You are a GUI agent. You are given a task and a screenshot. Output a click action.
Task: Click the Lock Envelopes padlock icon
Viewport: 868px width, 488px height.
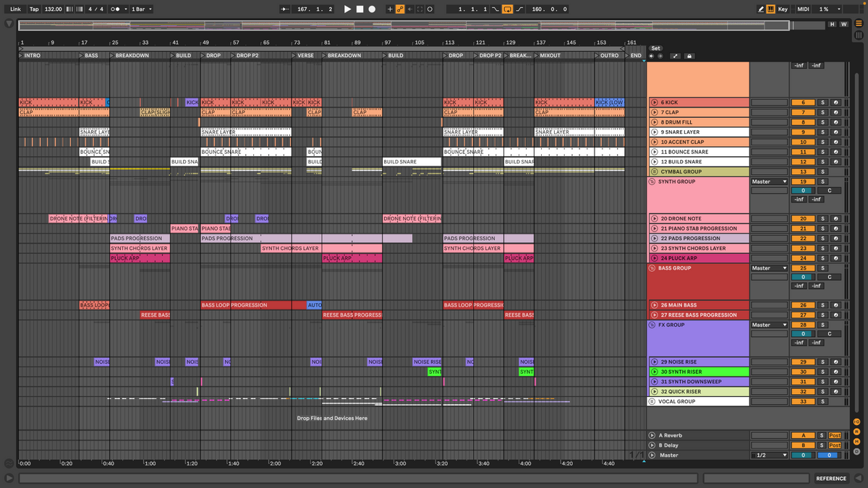click(x=689, y=56)
